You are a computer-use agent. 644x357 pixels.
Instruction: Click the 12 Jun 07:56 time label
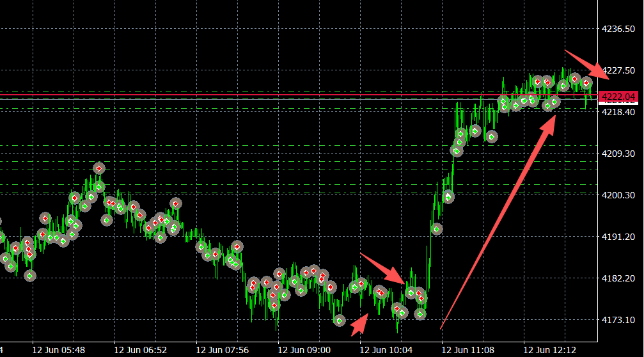tap(222, 351)
